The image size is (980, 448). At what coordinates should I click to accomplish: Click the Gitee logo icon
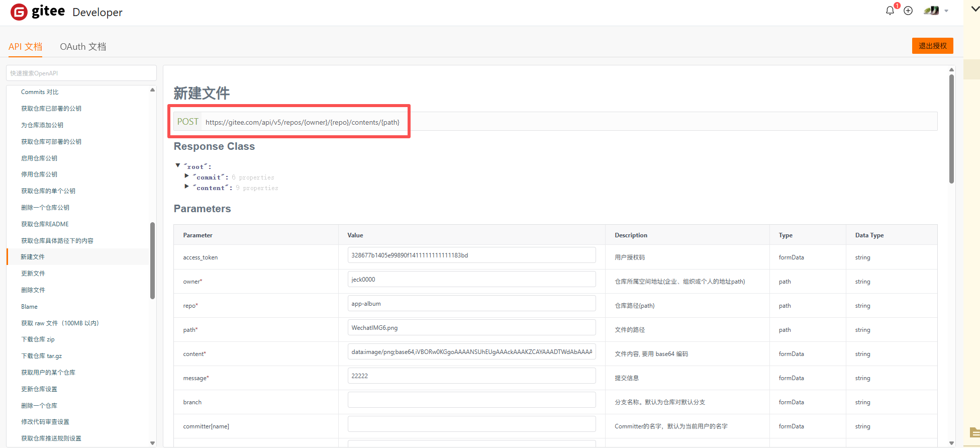(19, 12)
